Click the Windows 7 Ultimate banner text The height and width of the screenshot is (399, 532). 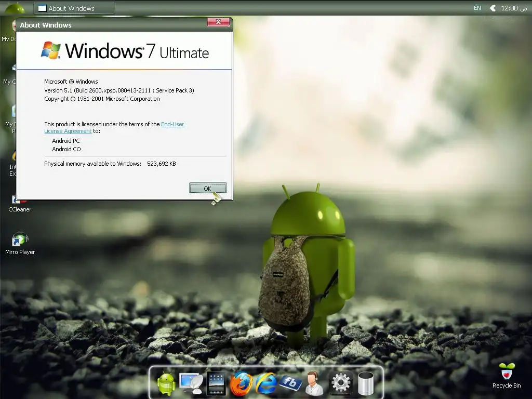pyautogui.click(x=137, y=51)
